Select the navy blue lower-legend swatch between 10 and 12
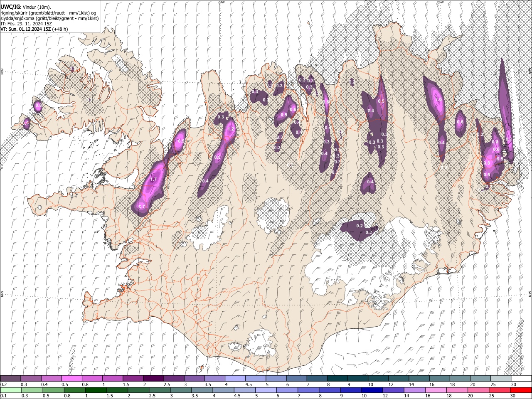532x399 pixels. coord(372,390)
